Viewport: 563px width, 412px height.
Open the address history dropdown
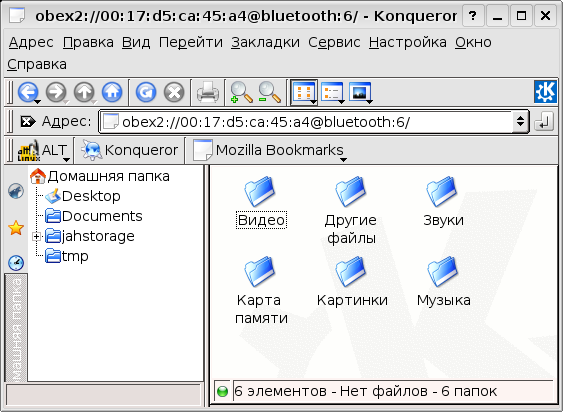click(x=520, y=121)
